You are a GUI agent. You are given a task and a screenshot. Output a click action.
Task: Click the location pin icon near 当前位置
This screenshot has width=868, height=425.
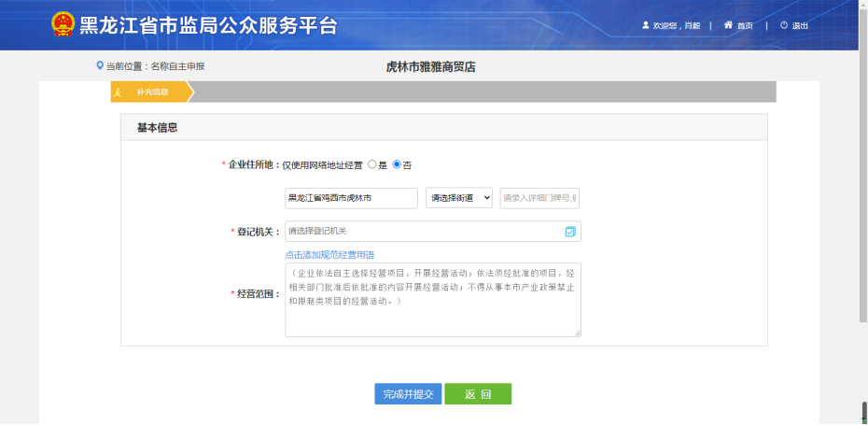click(x=100, y=66)
